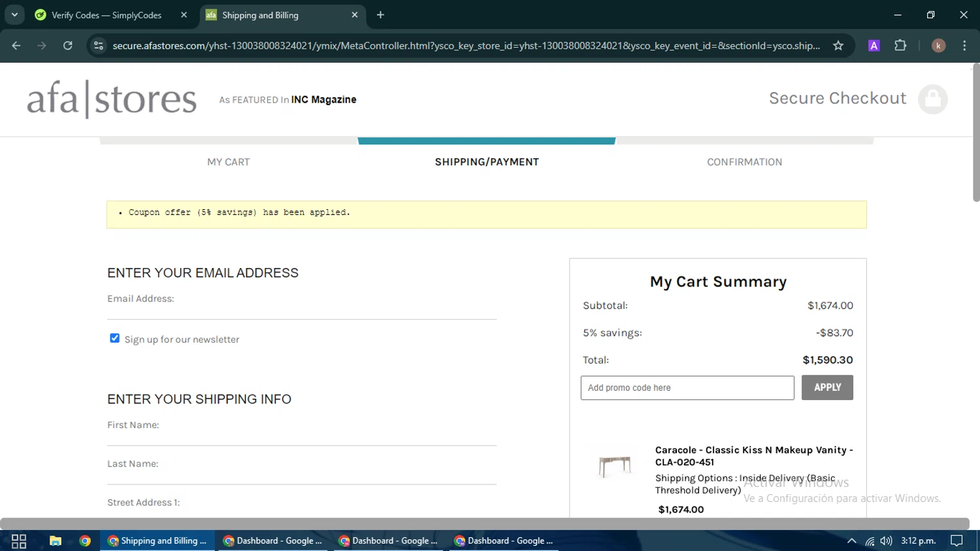980x551 pixels.
Task: Apply the promo code with APPLY button
Action: coord(827,388)
